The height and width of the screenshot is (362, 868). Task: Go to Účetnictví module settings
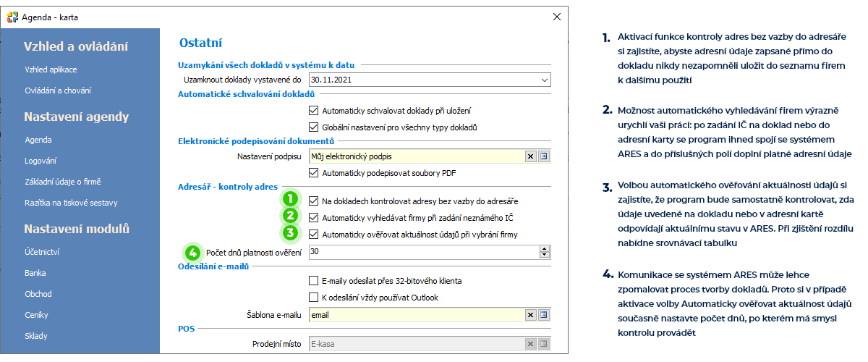click(41, 252)
